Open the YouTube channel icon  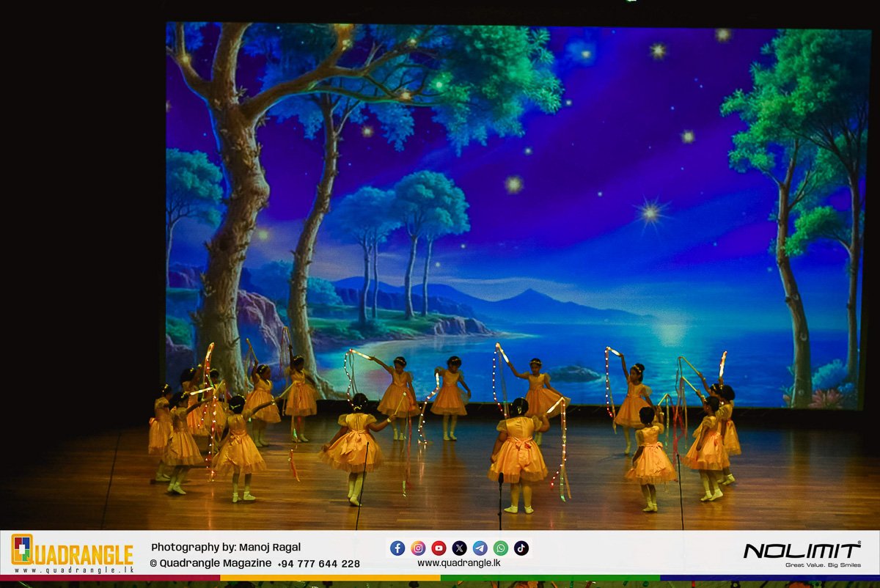point(439,548)
